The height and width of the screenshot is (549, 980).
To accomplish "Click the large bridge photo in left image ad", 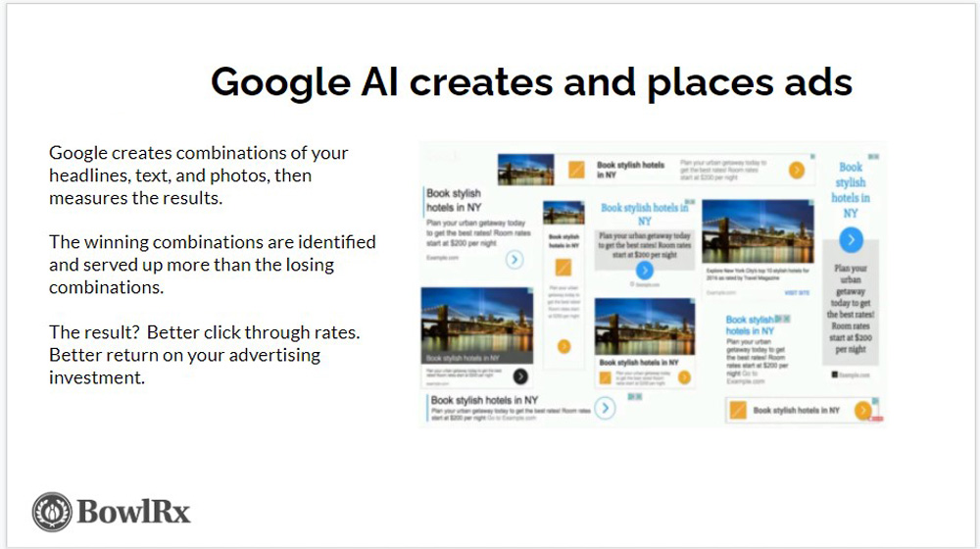I will 477,325.
